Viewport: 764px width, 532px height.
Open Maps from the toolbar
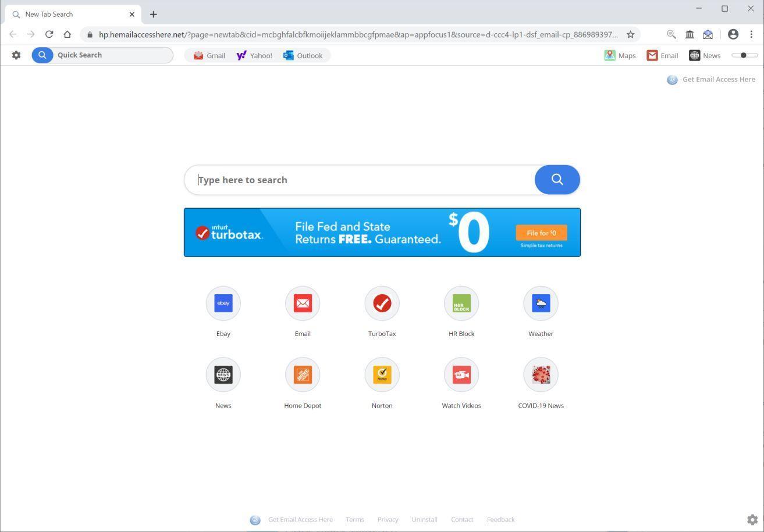[x=620, y=55]
